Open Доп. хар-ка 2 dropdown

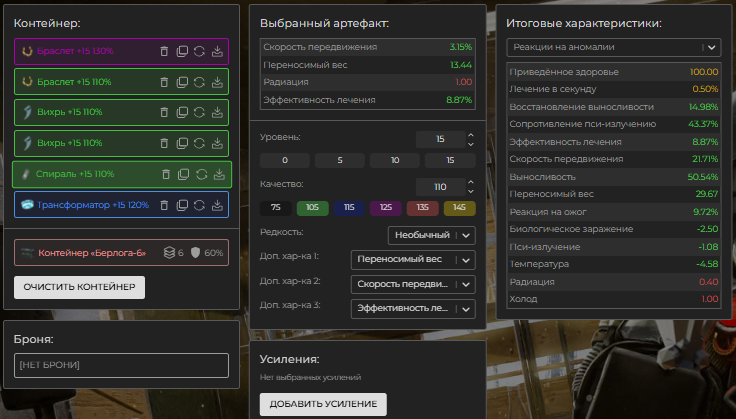click(x=413, y=284)
